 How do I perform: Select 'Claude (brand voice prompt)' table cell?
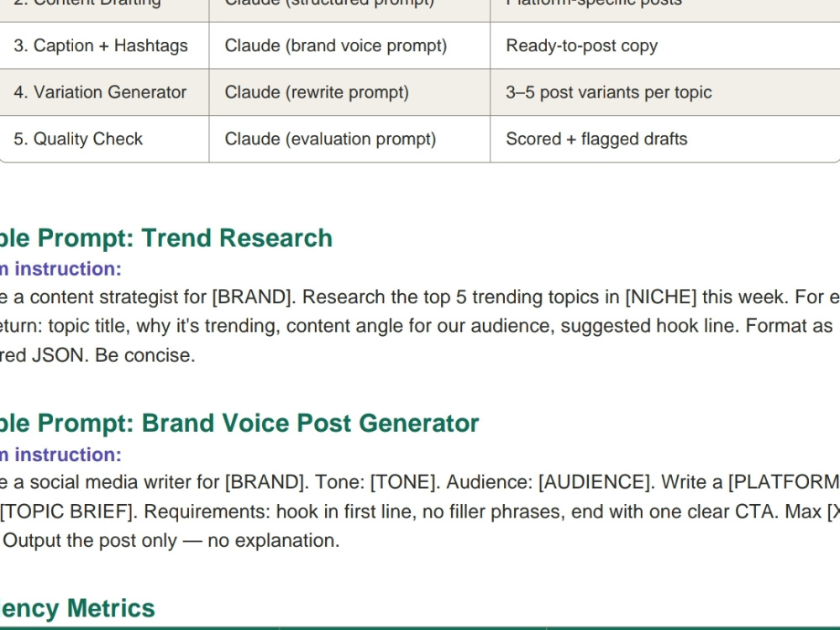pos(349,45)
